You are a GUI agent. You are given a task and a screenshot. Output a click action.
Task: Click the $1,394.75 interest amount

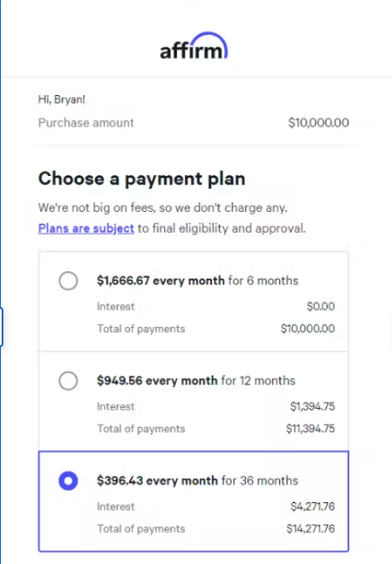[x=313, y=406]
